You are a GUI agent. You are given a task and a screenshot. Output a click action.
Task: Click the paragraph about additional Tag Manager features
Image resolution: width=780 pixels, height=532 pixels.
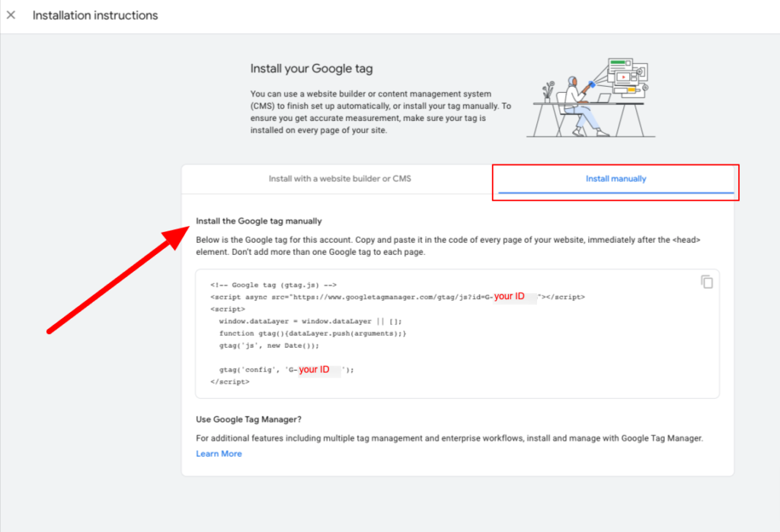[449, 438]
